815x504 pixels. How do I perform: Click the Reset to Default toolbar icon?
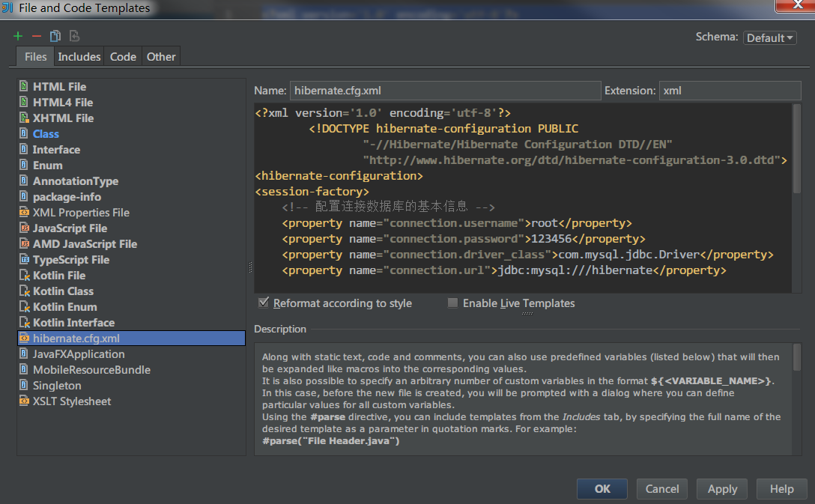(74, 36)
